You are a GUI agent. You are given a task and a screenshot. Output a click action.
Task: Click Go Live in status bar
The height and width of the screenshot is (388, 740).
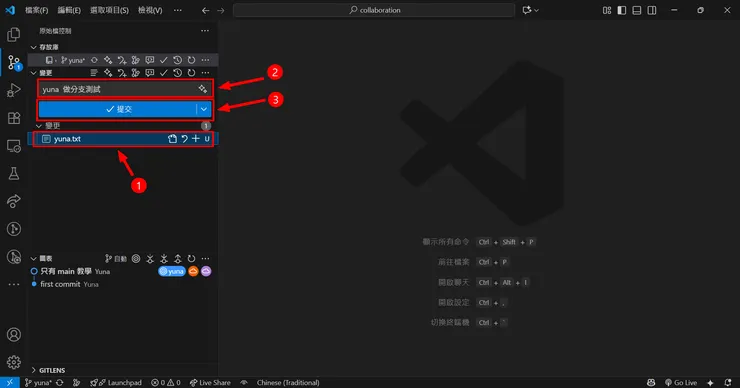click(x=681, y=383)
